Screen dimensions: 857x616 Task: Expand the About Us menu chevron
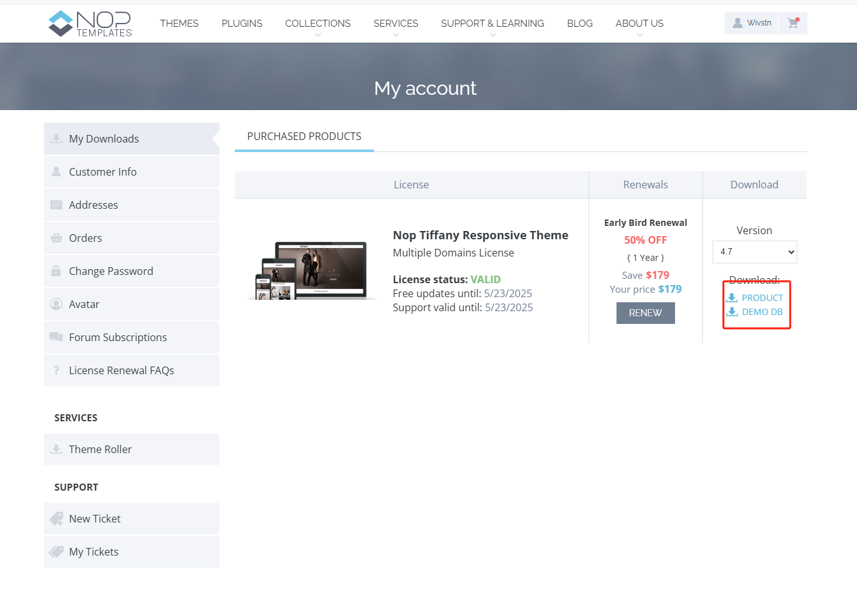coord(639,35)
